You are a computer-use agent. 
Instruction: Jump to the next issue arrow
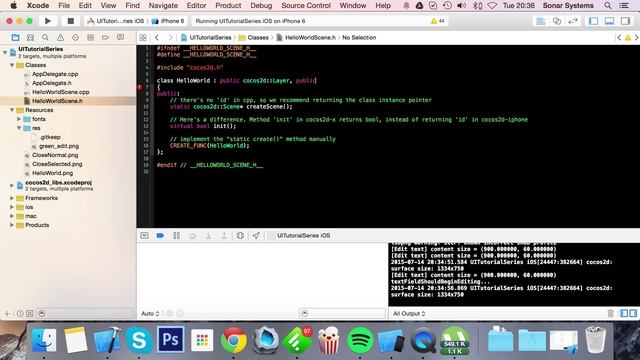pos(636,38)
